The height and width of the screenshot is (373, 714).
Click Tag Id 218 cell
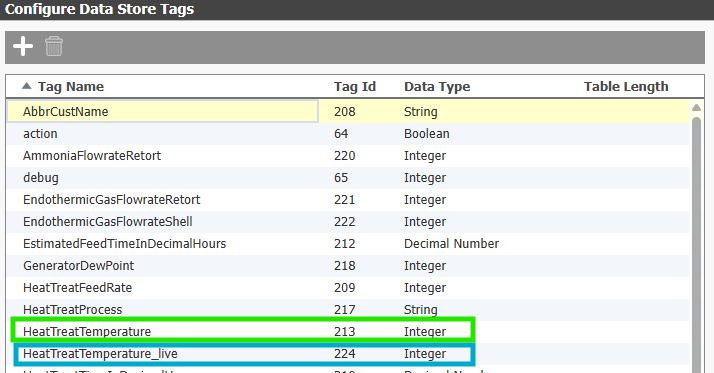coord(345,266)
